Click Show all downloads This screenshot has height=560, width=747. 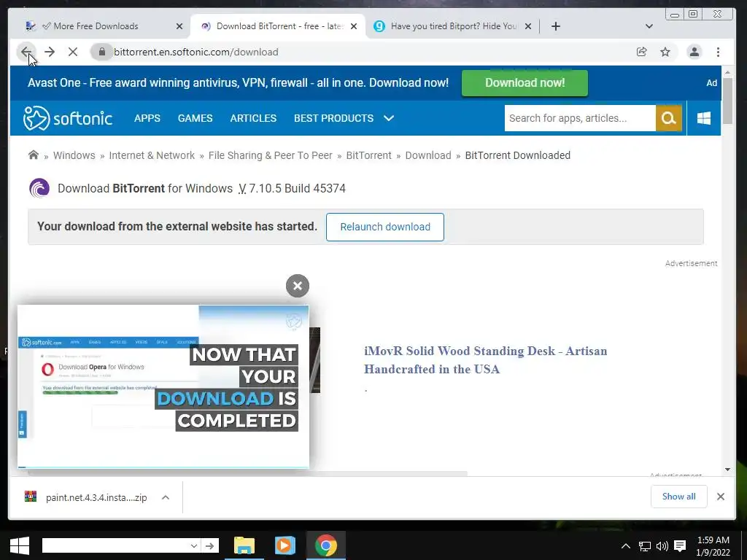pyautogui.click(x=678, y=496)
